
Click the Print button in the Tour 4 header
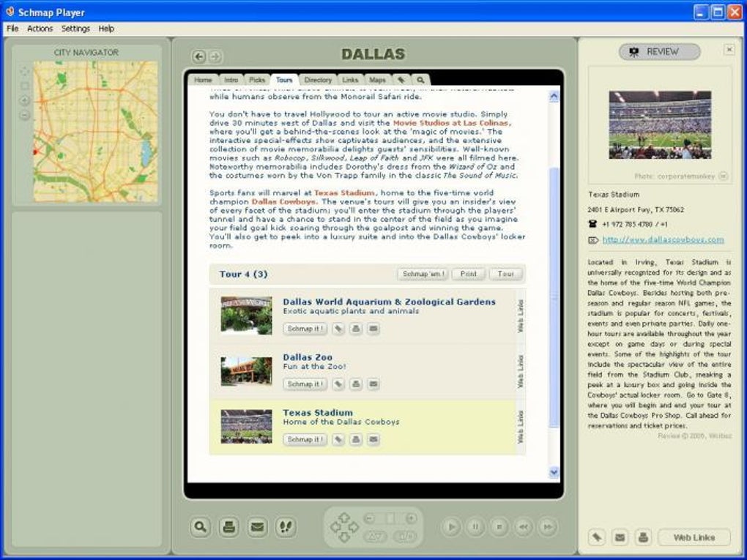pos(468,274)
